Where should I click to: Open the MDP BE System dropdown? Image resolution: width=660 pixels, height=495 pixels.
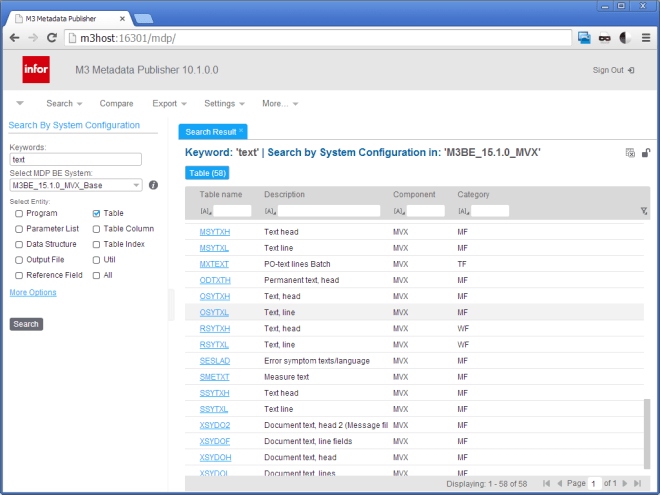tap(75, 185)
